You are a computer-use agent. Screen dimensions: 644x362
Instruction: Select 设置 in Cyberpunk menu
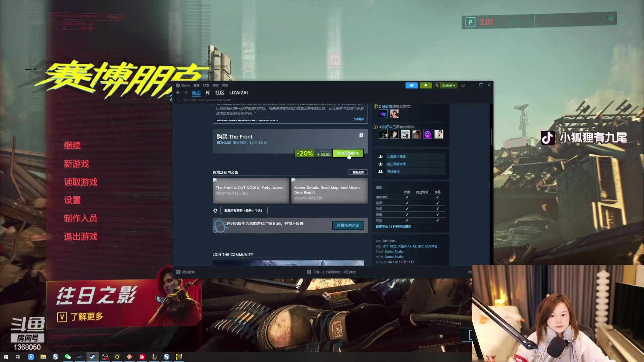(72, 200)
